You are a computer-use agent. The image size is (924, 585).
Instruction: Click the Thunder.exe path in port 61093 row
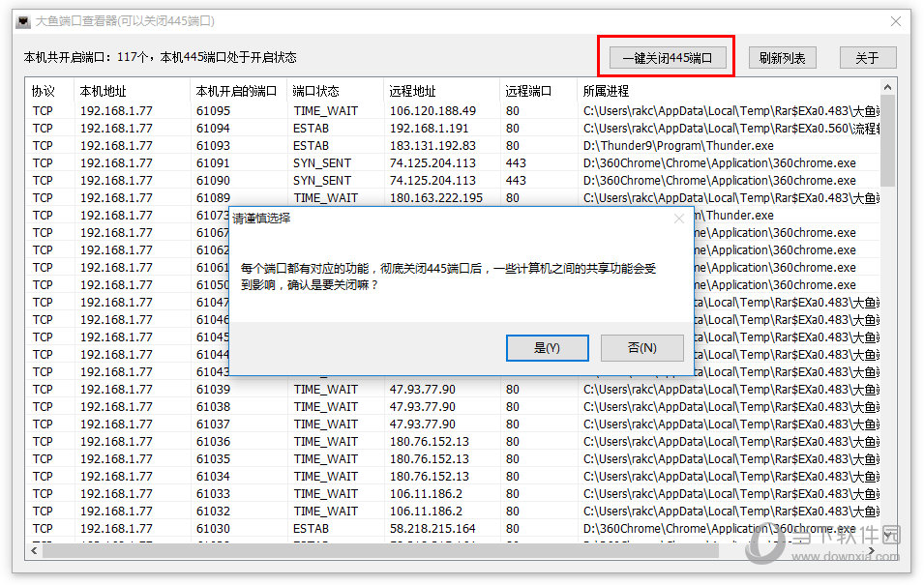[678, 145]
